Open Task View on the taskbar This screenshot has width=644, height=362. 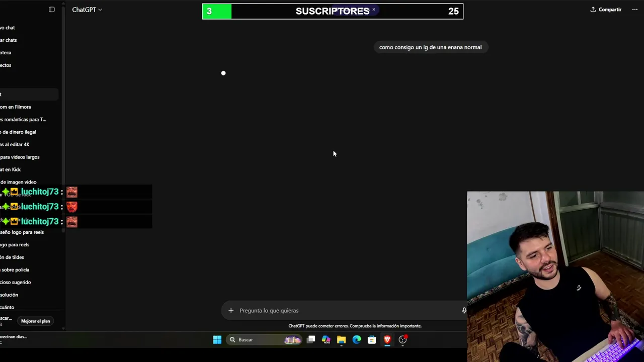311,340
